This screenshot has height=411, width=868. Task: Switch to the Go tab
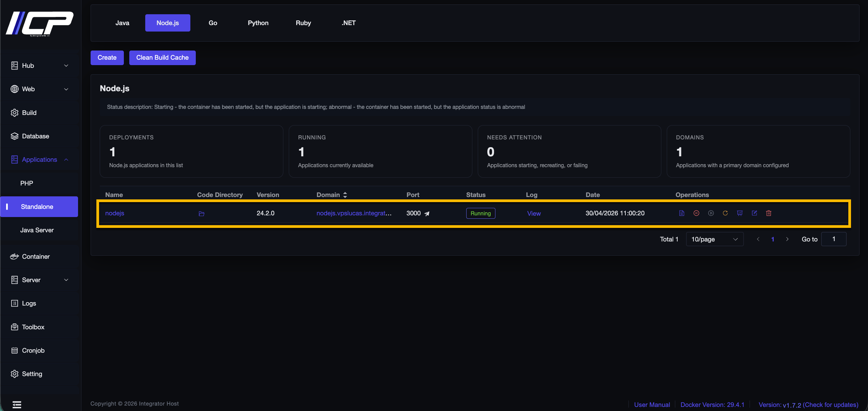point(213,23)
